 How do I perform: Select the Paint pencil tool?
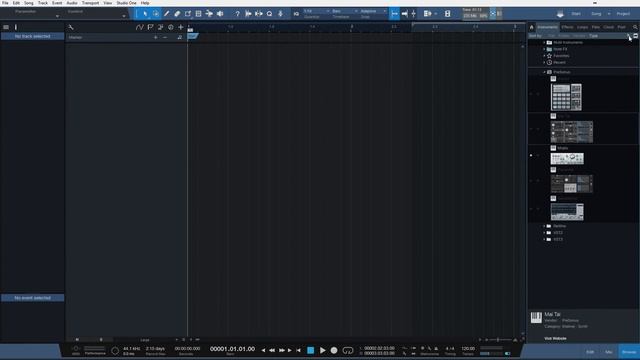[x=167, y=14]
